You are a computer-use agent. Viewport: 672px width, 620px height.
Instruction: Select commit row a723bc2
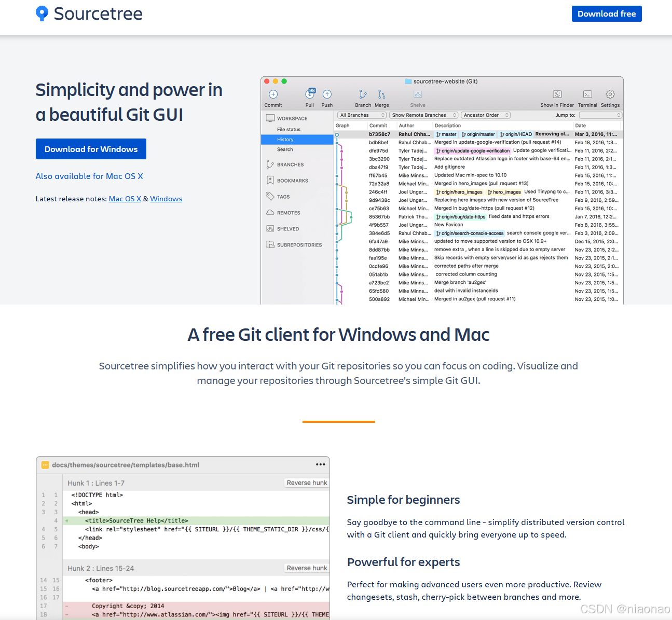click(478, 283)
